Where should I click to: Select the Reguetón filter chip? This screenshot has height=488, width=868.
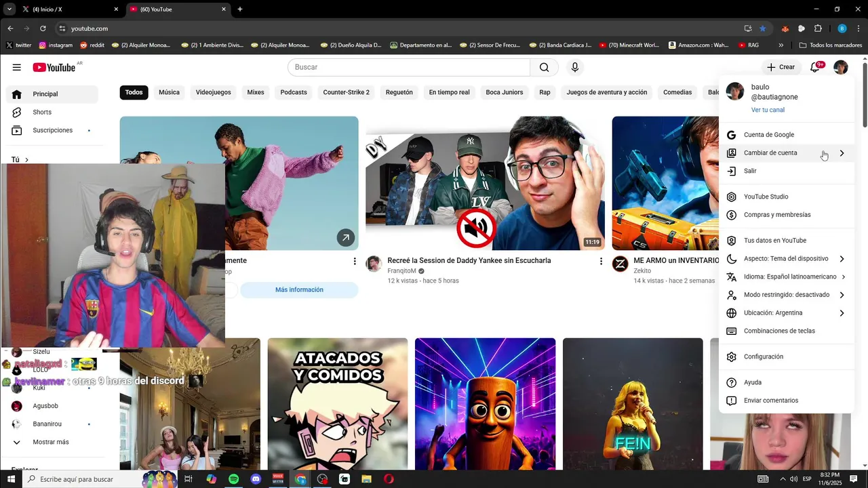pyautogui.click(x=399, y=92)
